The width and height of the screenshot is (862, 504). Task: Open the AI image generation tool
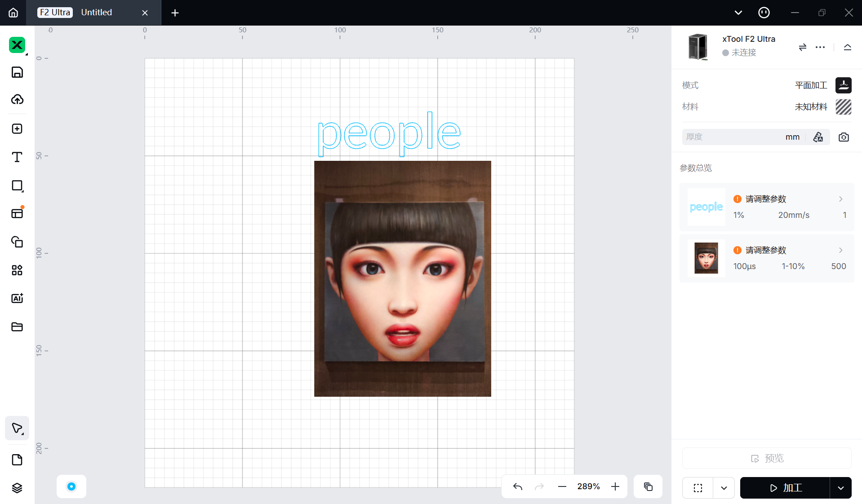click(17, 298)
